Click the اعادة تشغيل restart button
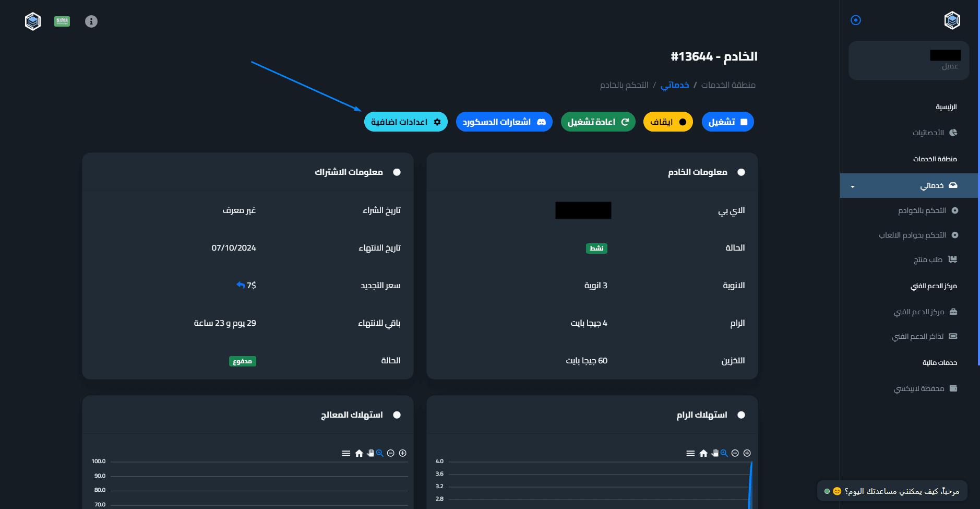Viewport: 980px width, 509px height. coord(598,122)
